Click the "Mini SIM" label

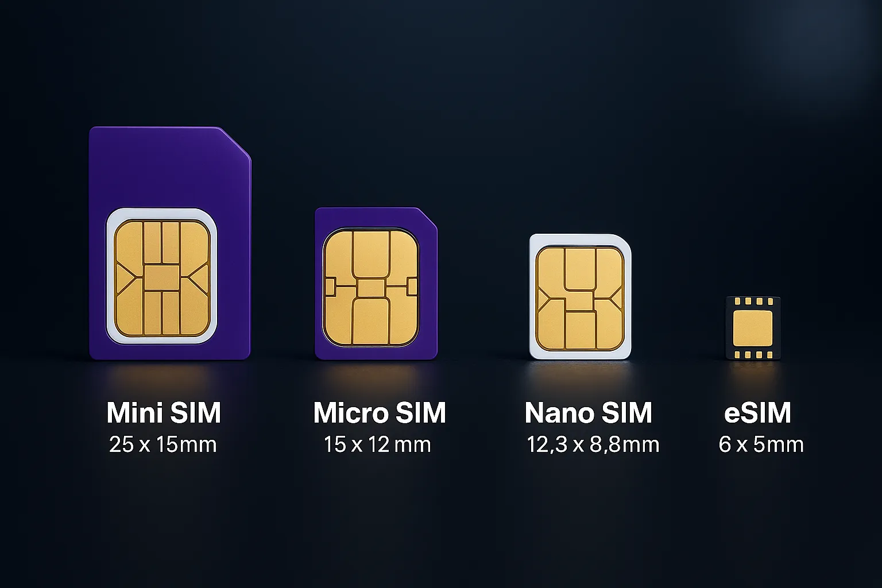[x=164, y=413]
